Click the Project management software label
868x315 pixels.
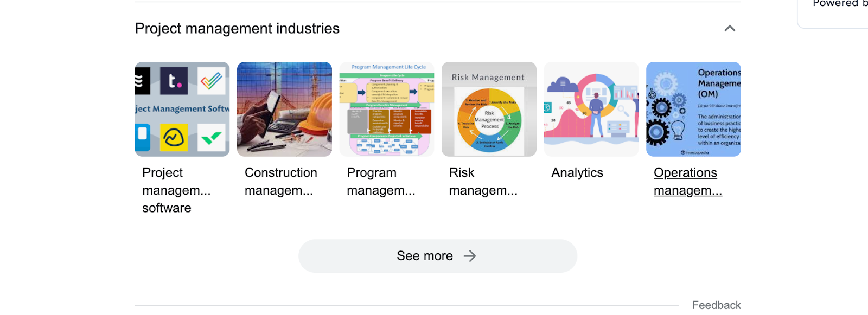coord(176,190)
